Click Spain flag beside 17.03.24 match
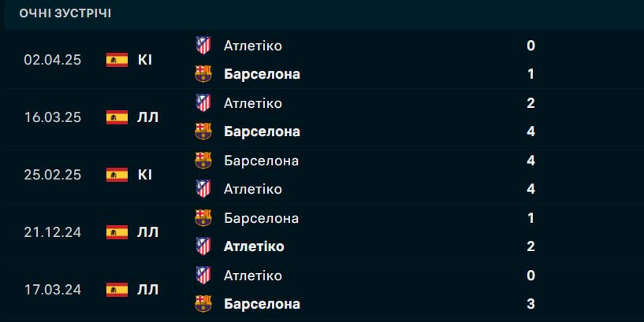644x322 pixels. pyautogui.click(x=117, y=290)
